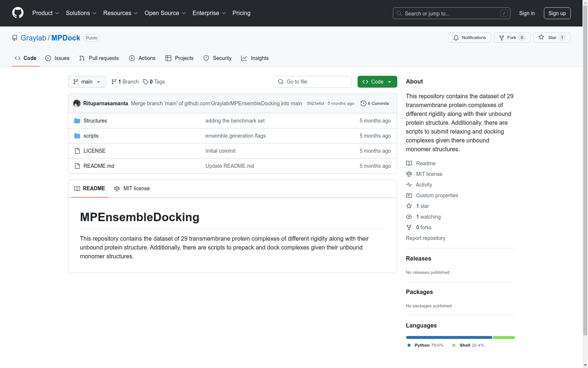The height and width of the screenshot is (368, 588).
Task: Switch to the Pull requests tab
Action: coord(99,58)
